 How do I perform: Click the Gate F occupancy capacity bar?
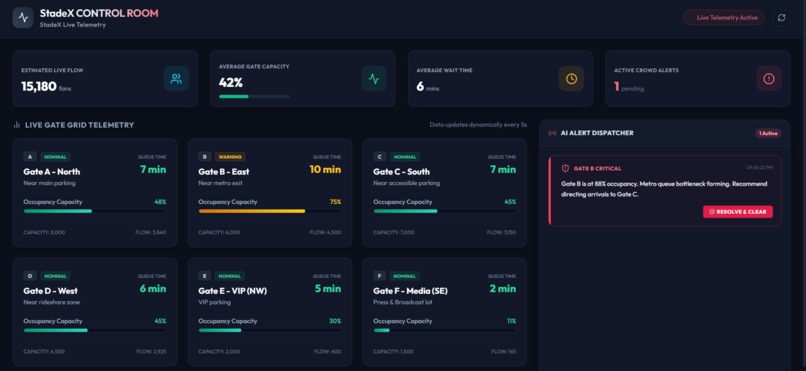pos(445,330)
